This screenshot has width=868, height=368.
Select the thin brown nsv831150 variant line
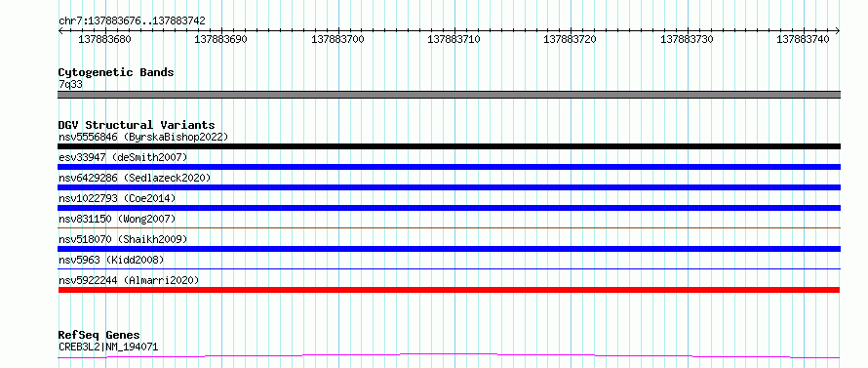[x=449, y=227]
